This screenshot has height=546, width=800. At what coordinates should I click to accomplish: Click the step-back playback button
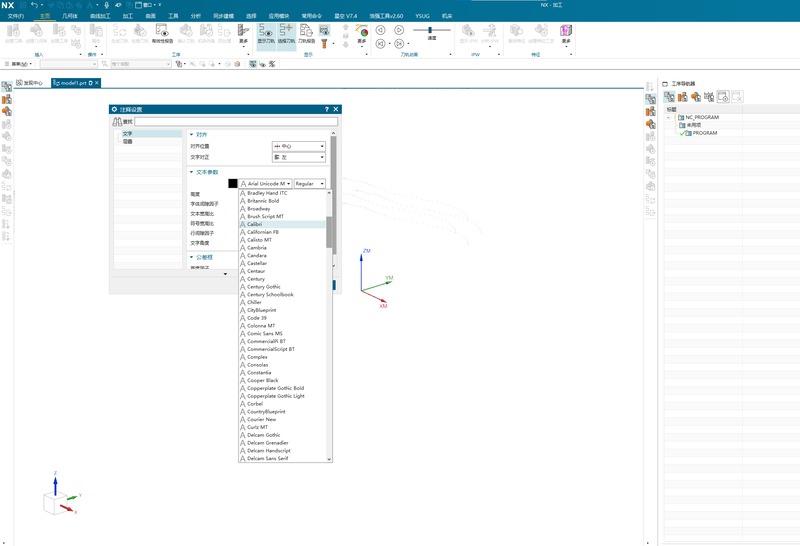tap(380, 30)
